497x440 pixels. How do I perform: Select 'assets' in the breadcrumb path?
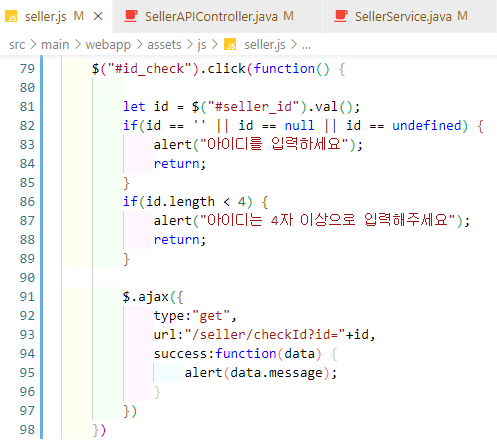164,45
